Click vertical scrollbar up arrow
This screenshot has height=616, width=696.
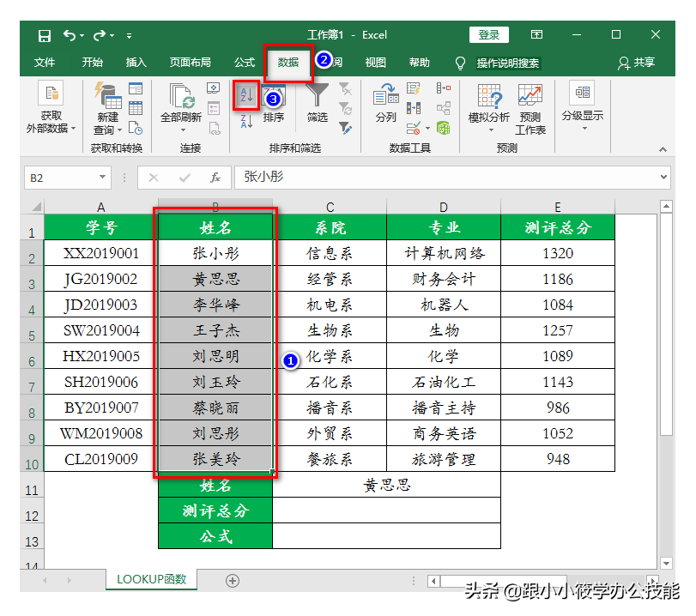click(666, 207)
